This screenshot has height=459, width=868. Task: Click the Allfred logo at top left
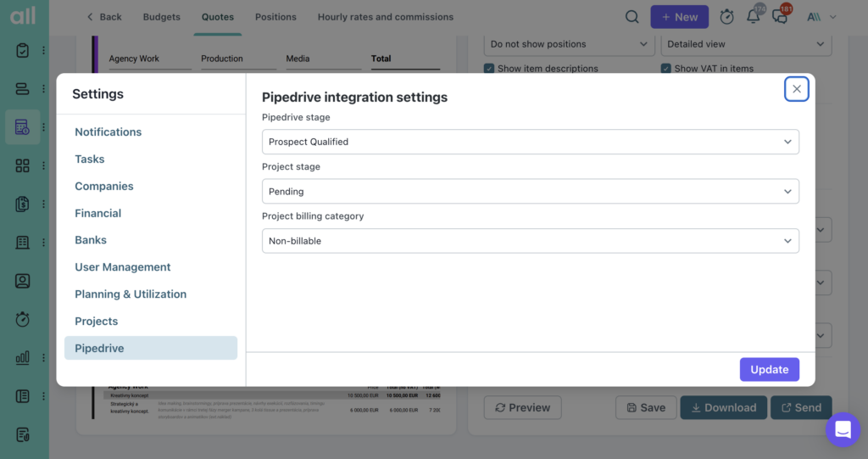click(x=23, y=15)
